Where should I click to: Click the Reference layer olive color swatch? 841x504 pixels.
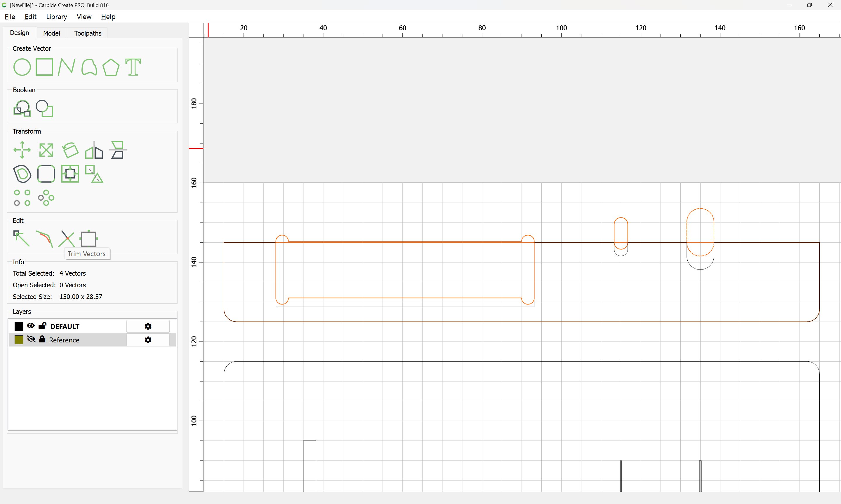19,340
